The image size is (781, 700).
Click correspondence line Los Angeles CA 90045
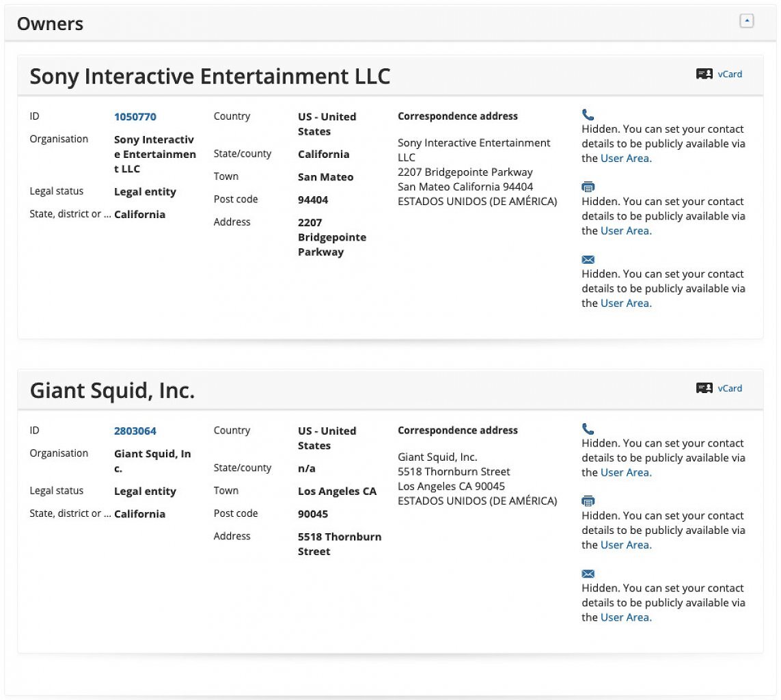pos(451,486)
